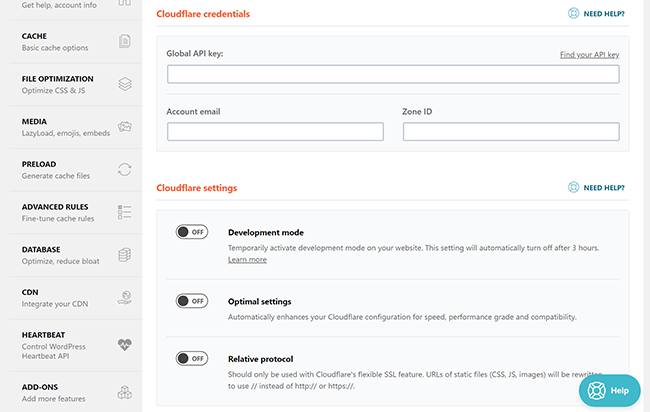Click the Heartbeat heart icon
This screenshot has height=412, width=650.
[x=125, y=344]
